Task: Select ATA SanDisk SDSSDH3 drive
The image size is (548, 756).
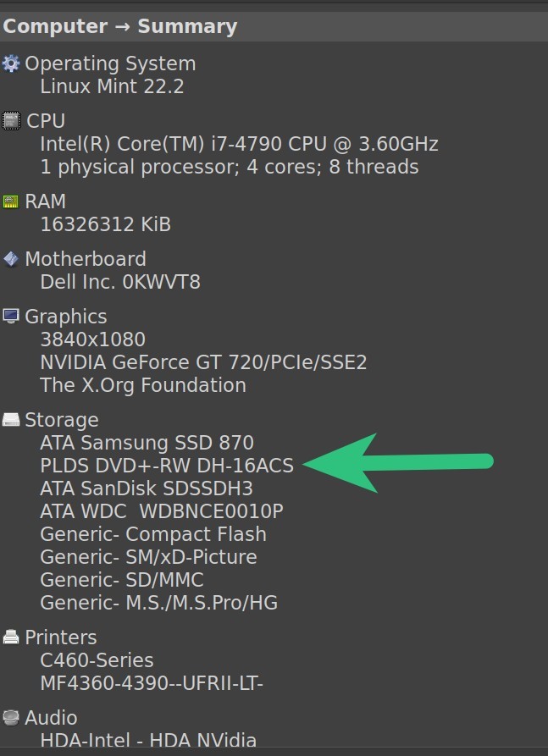Action: point(147,488)
